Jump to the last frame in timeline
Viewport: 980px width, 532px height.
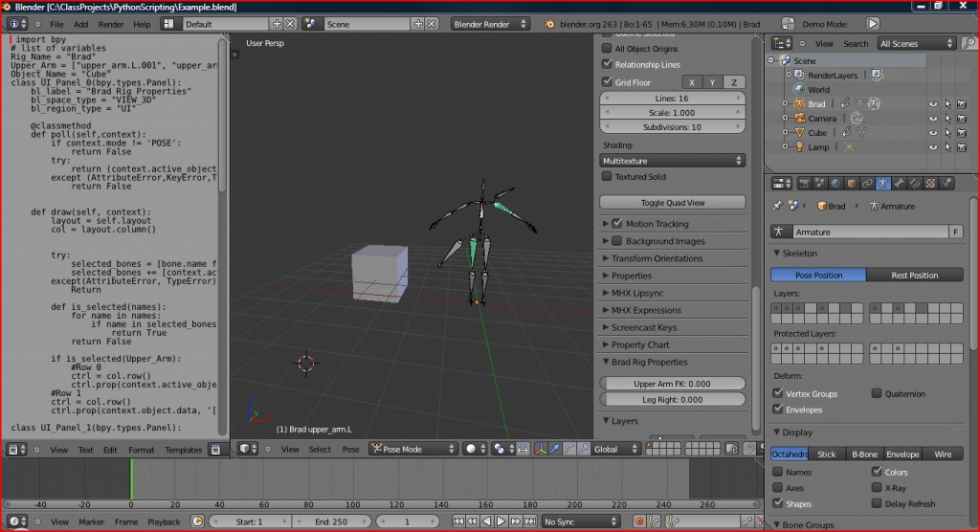click(x=530, y=521)
